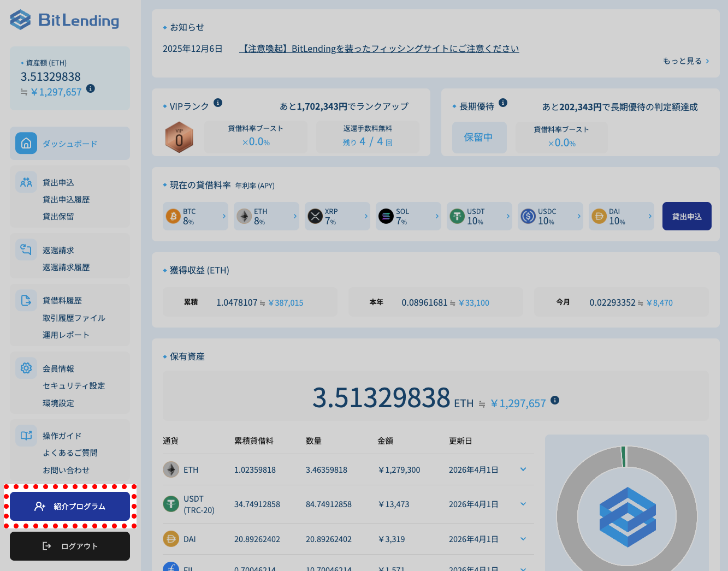Click the member settings gear icon
The width and height of the screenshot is (728, 571).
pyautogui.click(x=26, y=368)
